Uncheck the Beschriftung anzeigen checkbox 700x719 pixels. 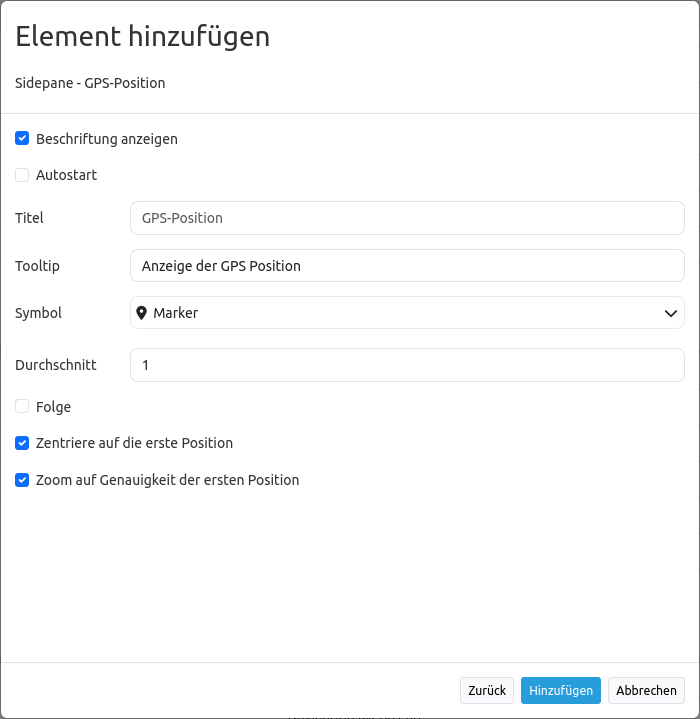(22, 139)
